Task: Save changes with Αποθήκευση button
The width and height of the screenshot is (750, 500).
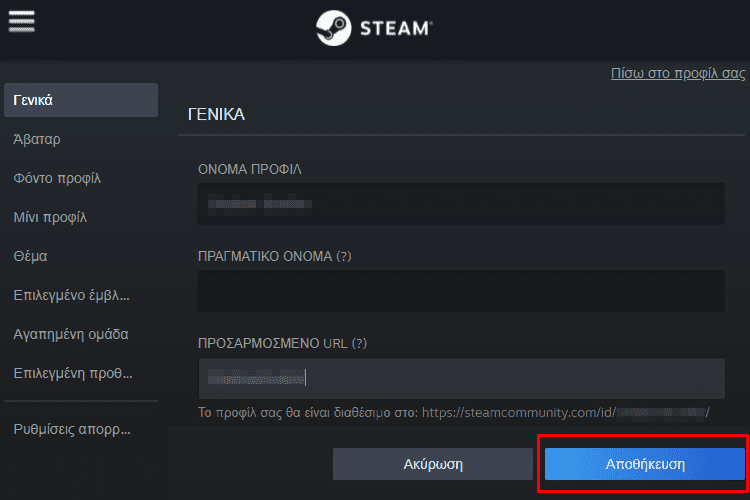Action: click(x=645, y=464)
